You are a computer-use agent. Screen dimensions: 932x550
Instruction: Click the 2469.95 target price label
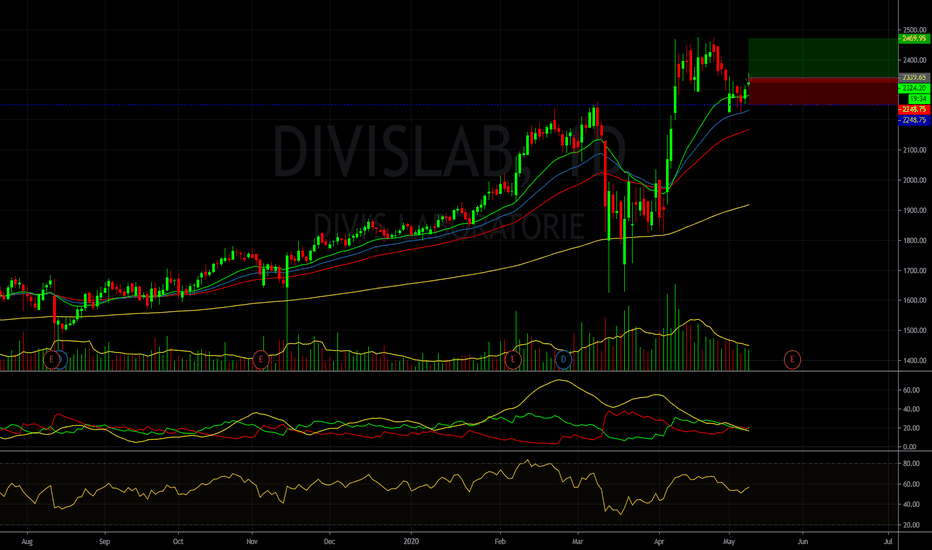(x=914, y=38)
